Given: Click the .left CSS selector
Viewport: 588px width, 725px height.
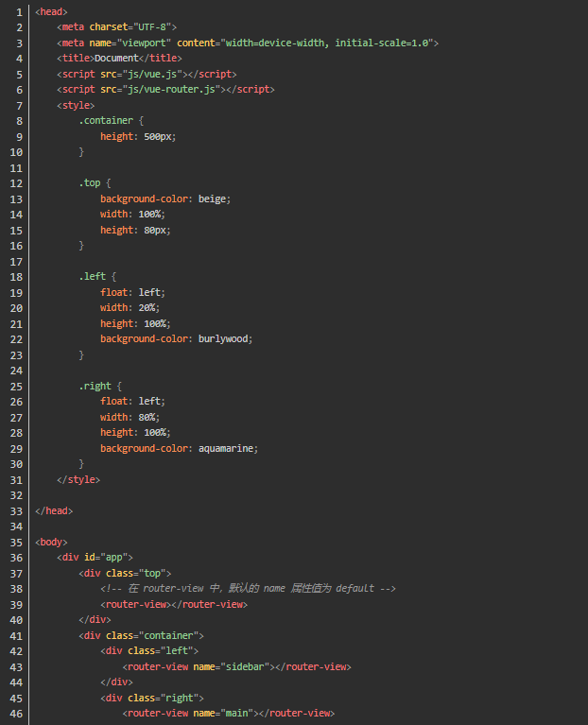Looking at the screenshot, I should [x=93, y=276].
